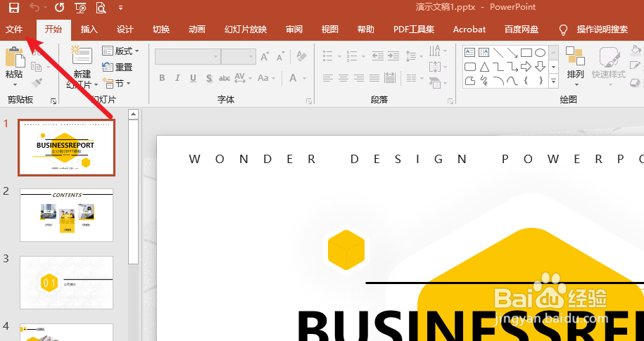Switch to the 插入 ribbon tab
644x341 pixels.
89,30
